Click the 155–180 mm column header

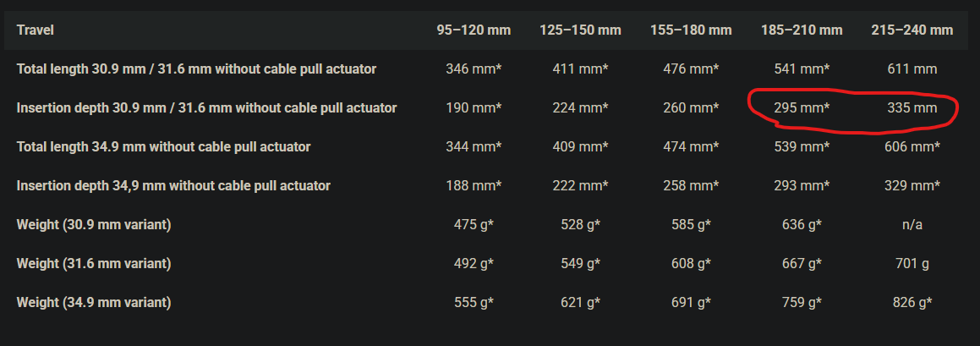[691, 30]
